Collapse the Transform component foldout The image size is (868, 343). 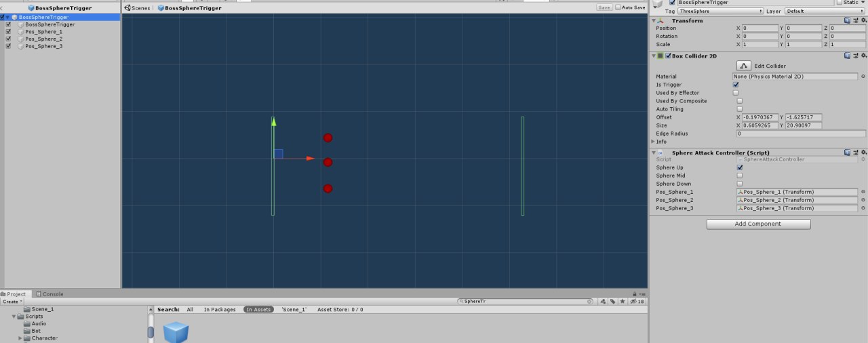(x=654, y=20)
